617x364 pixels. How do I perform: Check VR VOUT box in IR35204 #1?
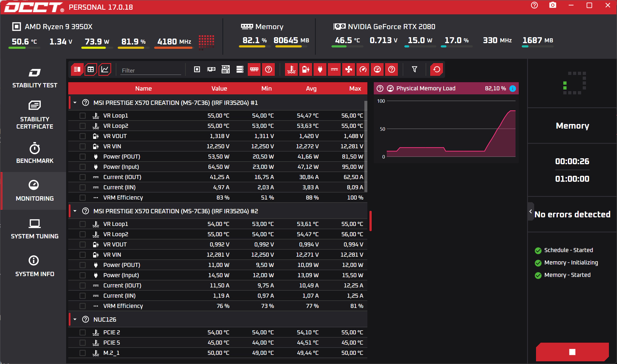[x=83, y=136]
